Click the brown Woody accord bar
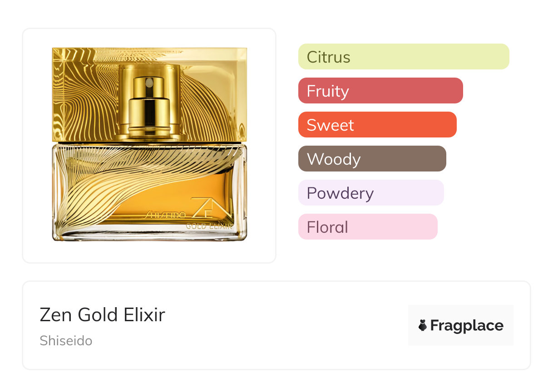Screen dimensions: 553x392 pyautogui.click(x=372, y=159)
